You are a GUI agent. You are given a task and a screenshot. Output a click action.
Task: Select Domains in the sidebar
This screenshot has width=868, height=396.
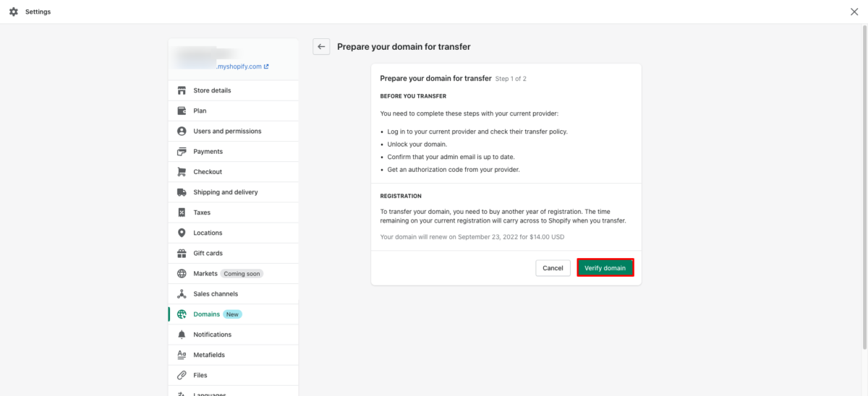tap(206, 314)
